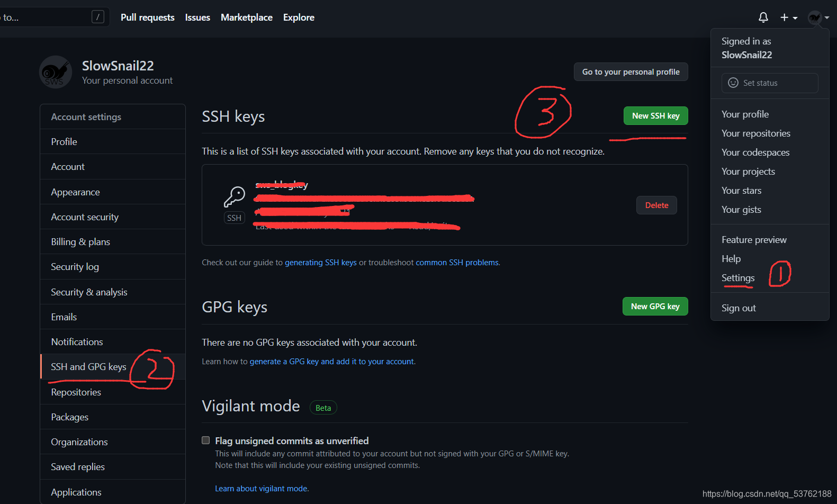
Task: Open the common SSH problems link
Action: (457, 263)
